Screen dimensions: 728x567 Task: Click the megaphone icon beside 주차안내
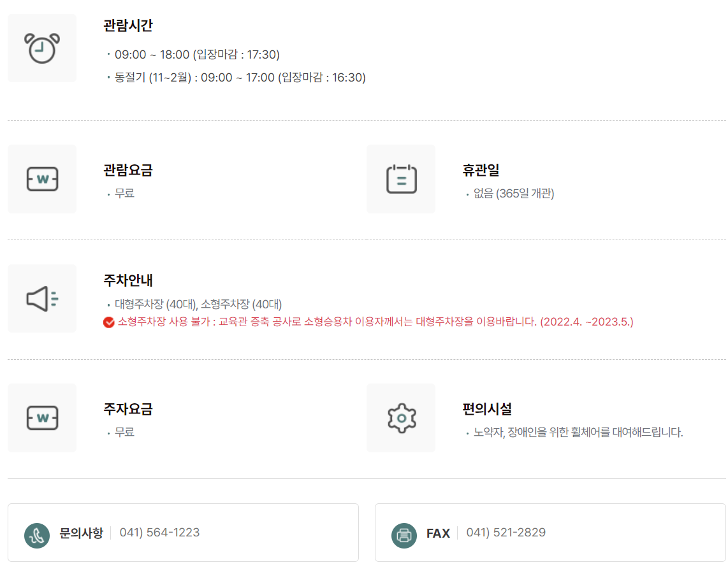(x=42, y=298)
